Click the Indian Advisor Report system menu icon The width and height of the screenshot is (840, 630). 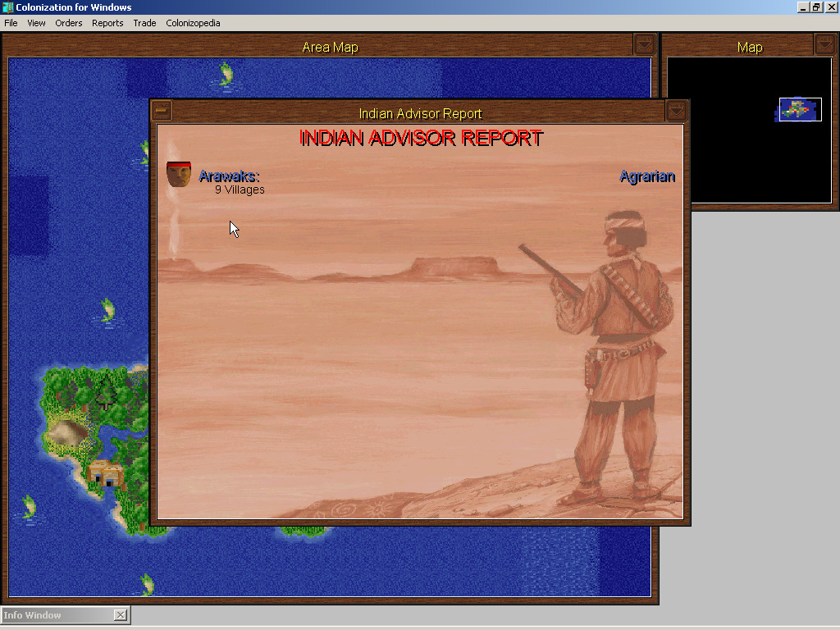click(x=162, y=111)
